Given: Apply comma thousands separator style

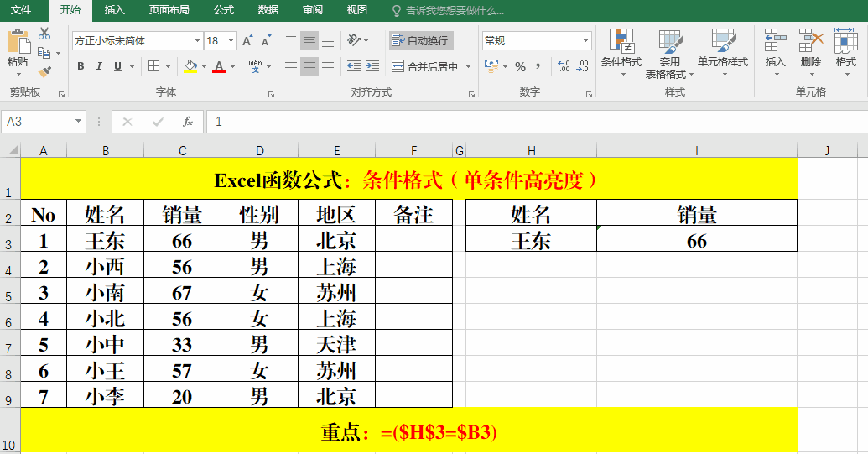Looking at the screenshot, I should tap(538, 66).
